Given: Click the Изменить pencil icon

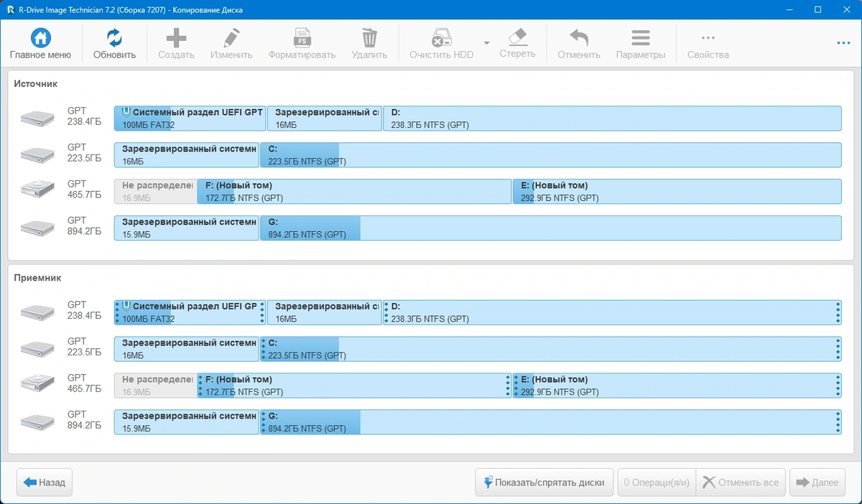Looking at the screenshot, I should coord(231,38).
